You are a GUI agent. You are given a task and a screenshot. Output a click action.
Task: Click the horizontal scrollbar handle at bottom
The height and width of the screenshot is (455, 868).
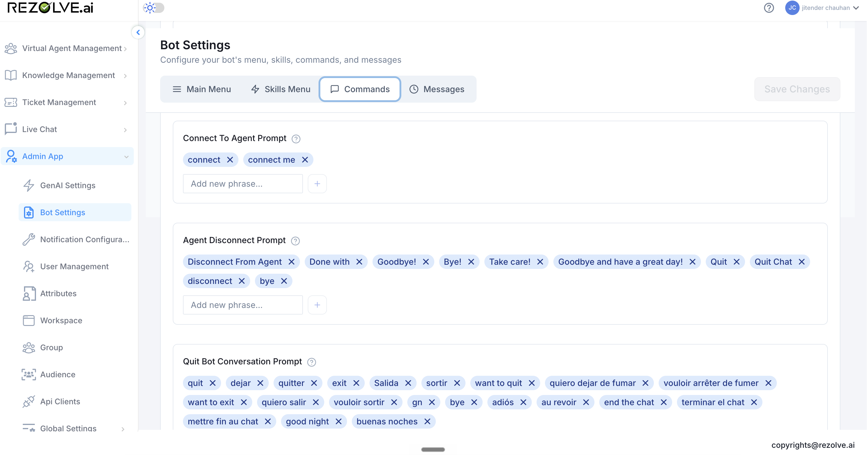[433, 449]
